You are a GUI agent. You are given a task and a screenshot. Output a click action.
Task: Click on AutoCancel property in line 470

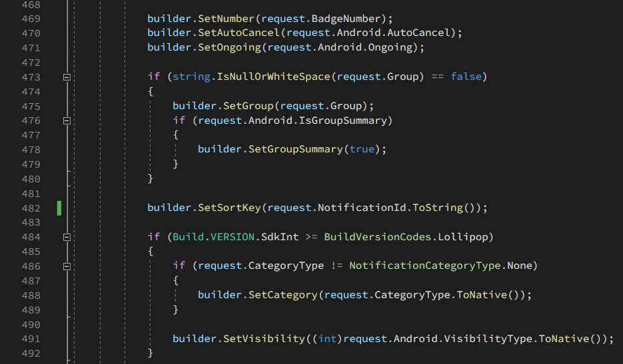[x=419, y=33]
